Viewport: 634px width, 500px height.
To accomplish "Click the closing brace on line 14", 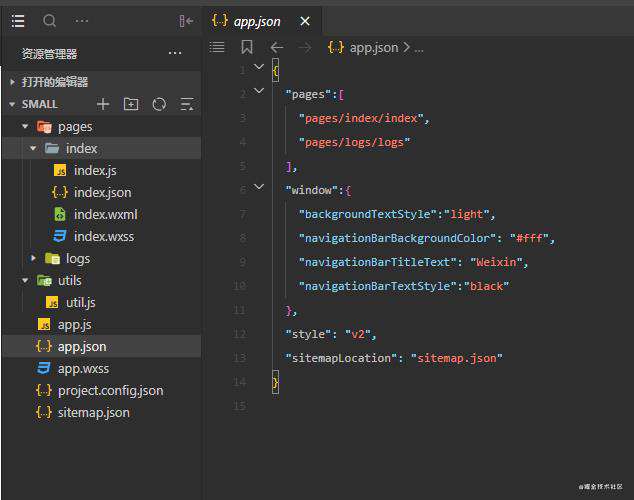I will coord(276,382).
